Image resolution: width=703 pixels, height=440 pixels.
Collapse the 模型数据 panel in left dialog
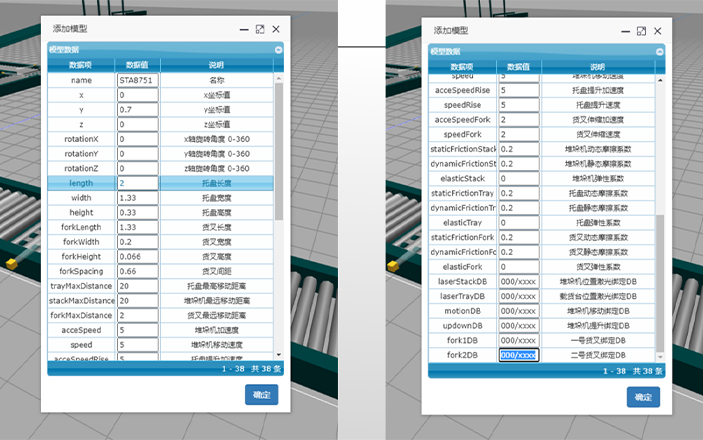click(279, 49)
